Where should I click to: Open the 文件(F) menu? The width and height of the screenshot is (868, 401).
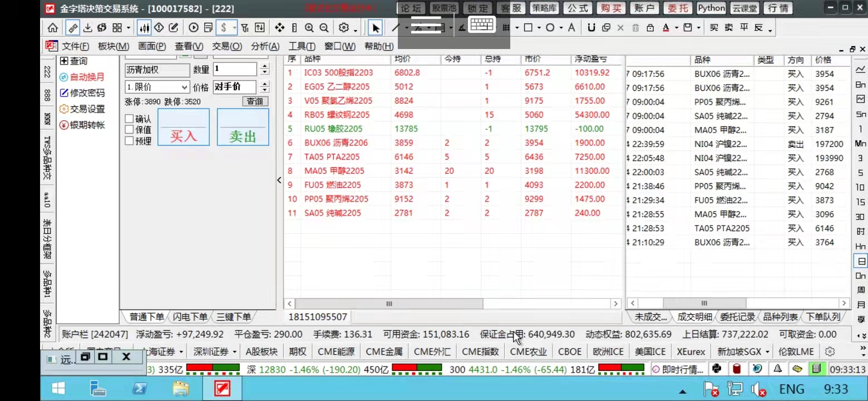coord(75,46)
